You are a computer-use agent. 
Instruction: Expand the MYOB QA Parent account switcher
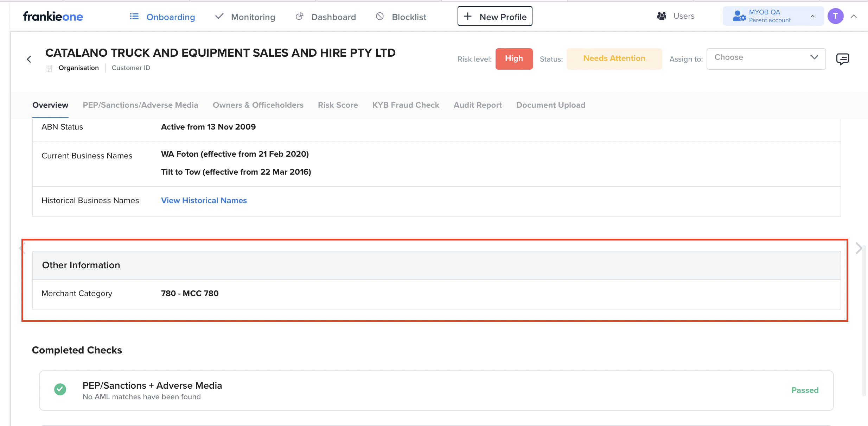pos(773,16)
